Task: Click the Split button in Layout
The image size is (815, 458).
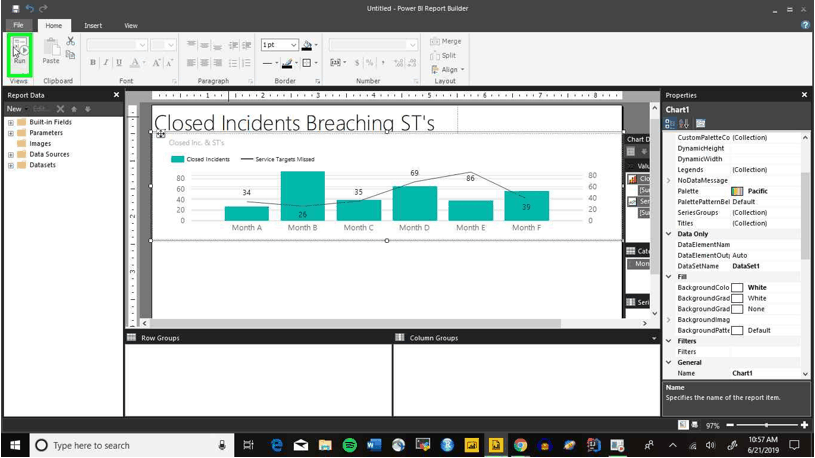Action: [443, 56]
